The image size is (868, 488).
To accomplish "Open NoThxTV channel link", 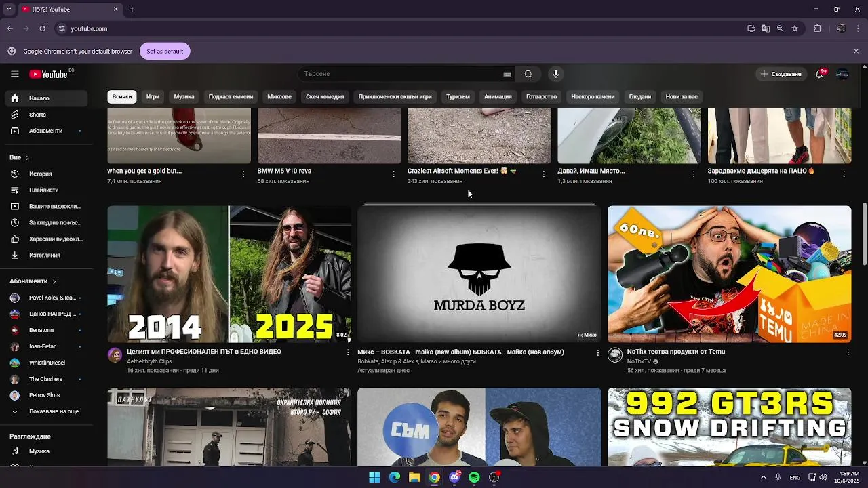I will (x=639, y=361).
